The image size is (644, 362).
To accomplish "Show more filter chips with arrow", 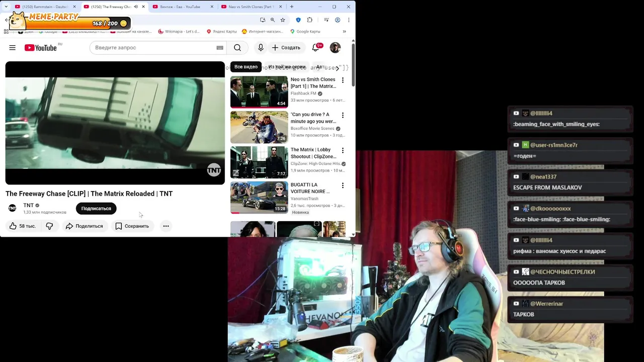I will click(x=337, y=68).
